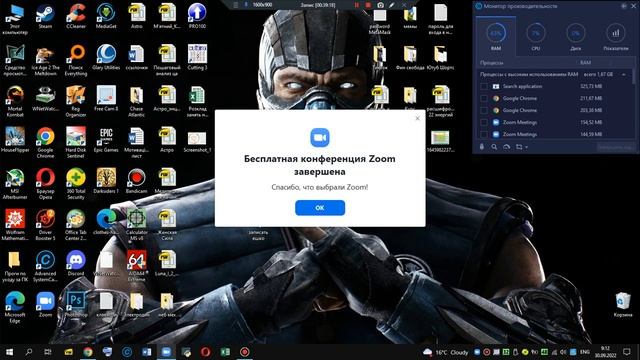Select the Reg Organizer desktop icon

(x=76, y=101)
